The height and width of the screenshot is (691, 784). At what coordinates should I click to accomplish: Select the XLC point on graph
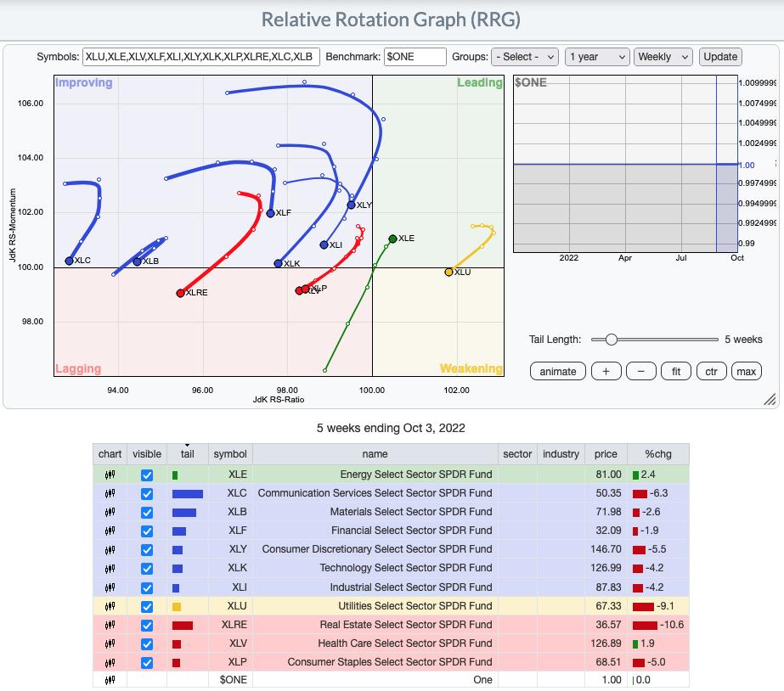point(70,261)
